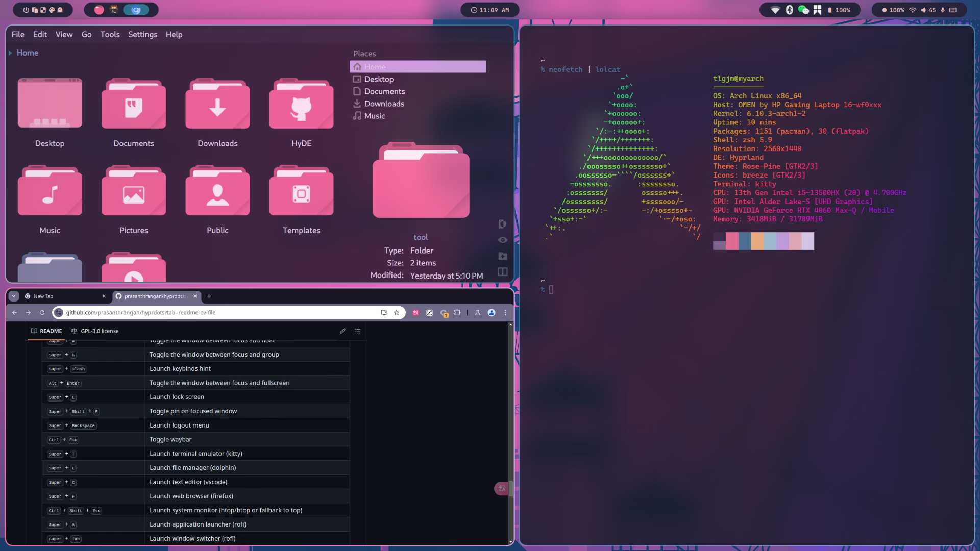Select Downloads in the Places sidebar
The image size is (980, 551).
tap(384, 103)
